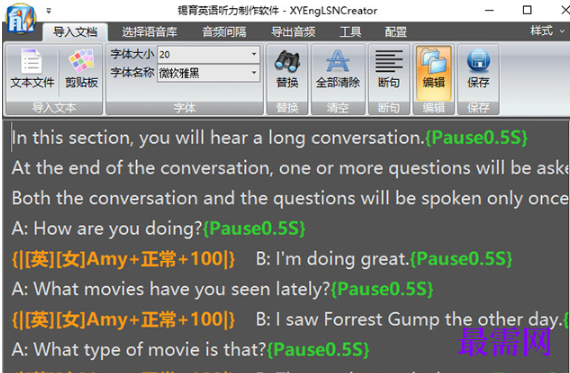Click the line 'At the end of the conversation'
The width and height of the screenshot is (570, 373).
coord(290,168)
